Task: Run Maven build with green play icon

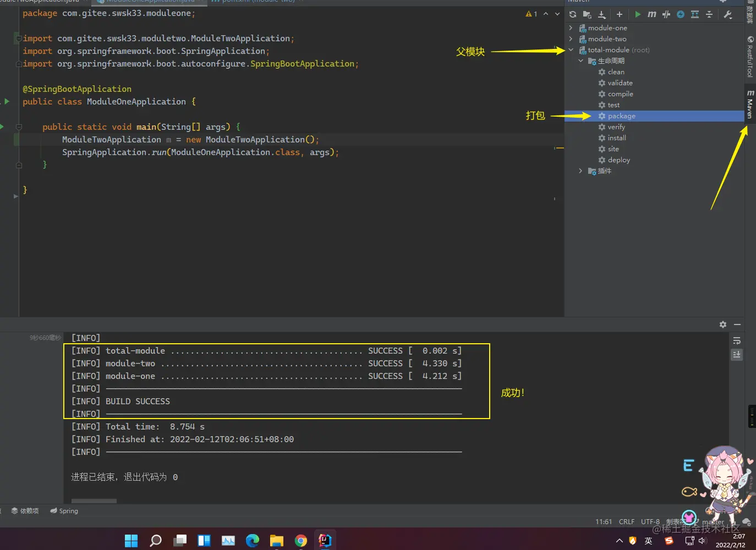Action: click(x=638, y=14)
